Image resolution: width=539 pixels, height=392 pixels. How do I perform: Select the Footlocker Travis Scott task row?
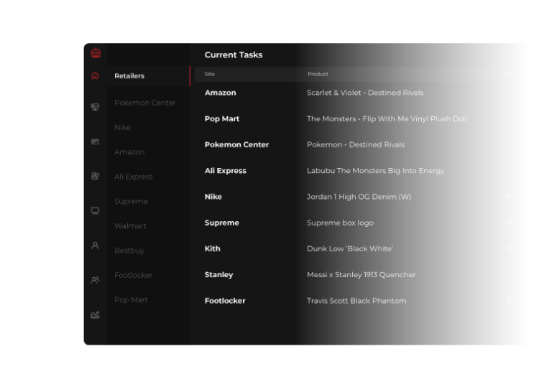click(357, 301)
